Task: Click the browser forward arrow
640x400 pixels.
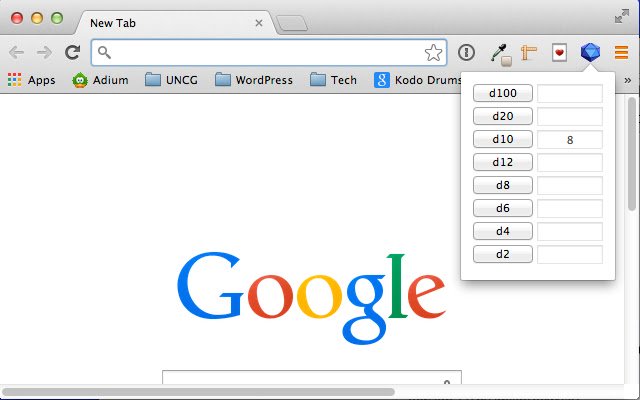Action: 44,52
